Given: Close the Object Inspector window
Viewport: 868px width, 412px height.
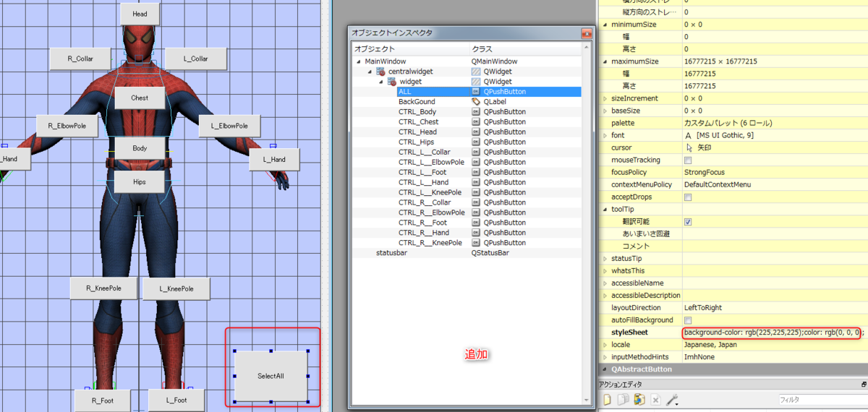Looking at the screenshot, I should click(586, 33).
